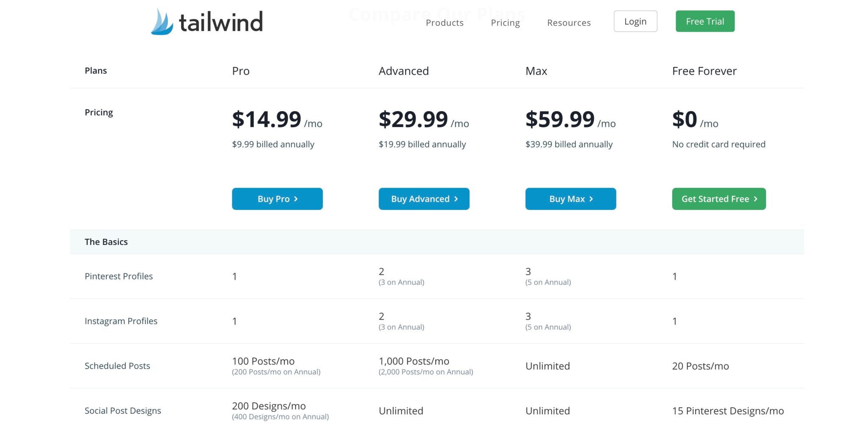868x426 pixels.
Task: Click '100 Posts/mo' in the Pro column
Action: (263, 361)
